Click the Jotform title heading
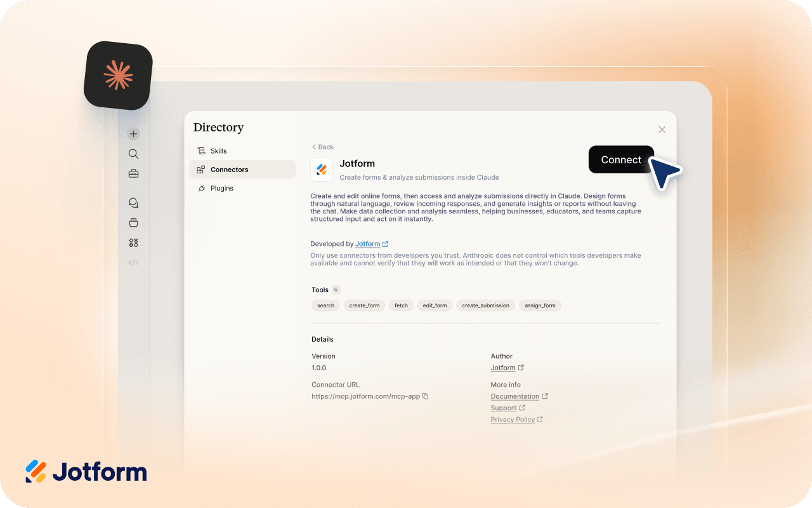812x508 pixels. coord(357,164)
